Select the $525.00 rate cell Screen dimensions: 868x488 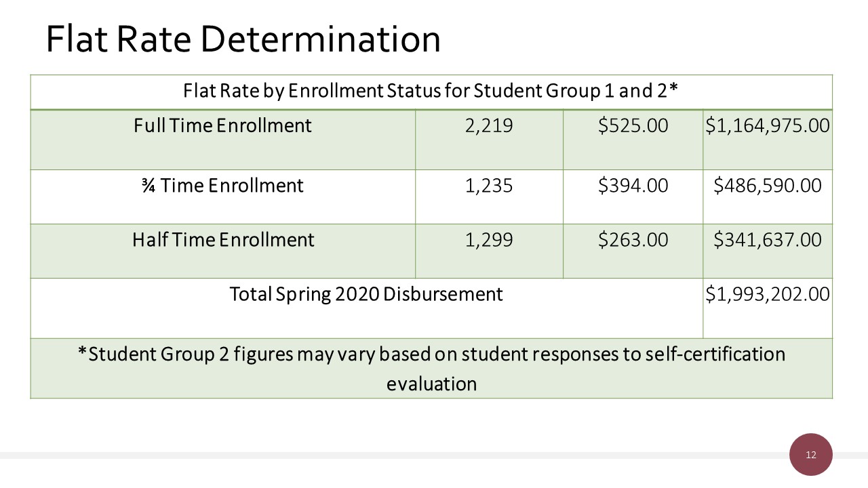(633, 126)
